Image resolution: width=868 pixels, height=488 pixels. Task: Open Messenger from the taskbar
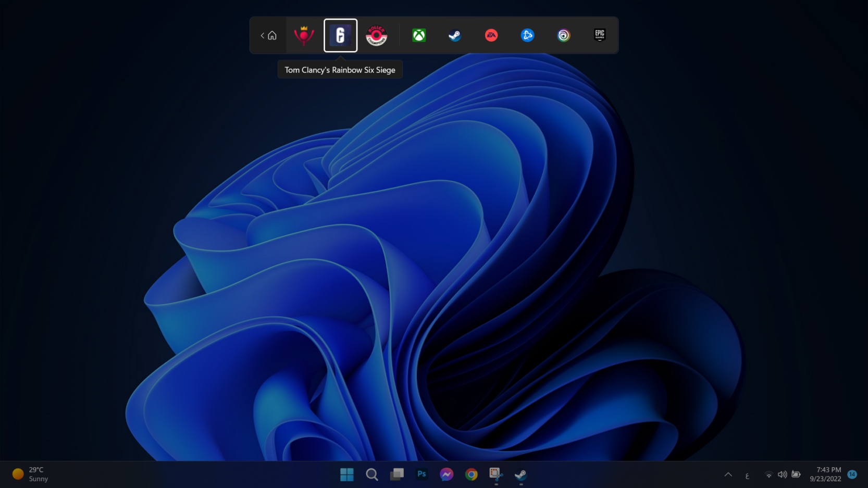tap(447, 474)
